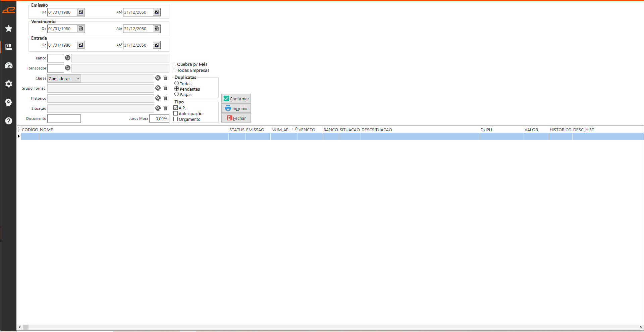
Task: Sort grid by VALOR column header
Action: click(x=531, y=130)
